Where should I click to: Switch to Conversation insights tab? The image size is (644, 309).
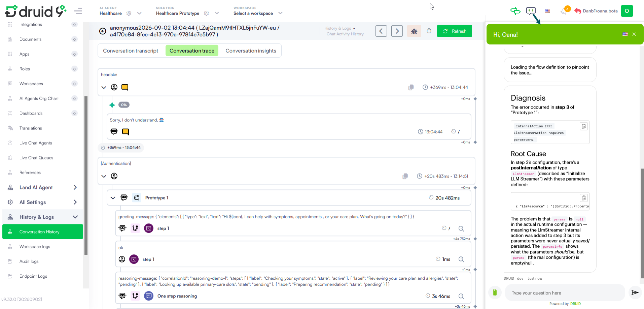coord(251,51)
